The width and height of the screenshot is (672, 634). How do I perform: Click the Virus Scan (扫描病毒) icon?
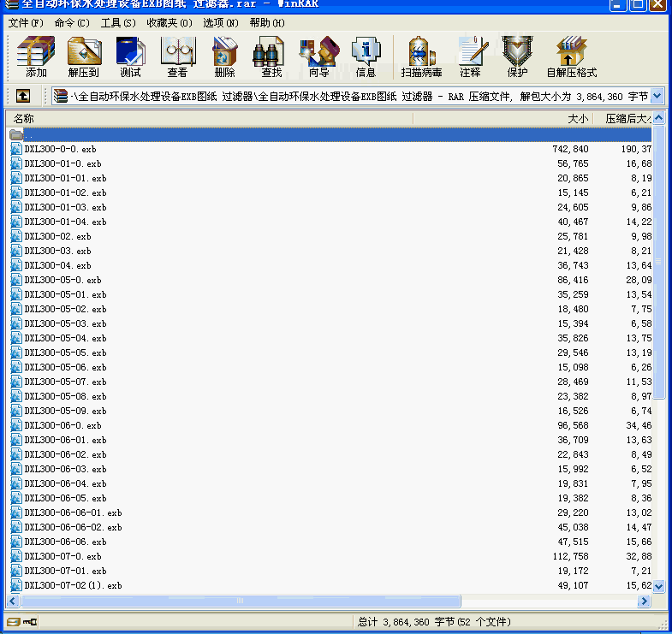(x=422, y=56)
